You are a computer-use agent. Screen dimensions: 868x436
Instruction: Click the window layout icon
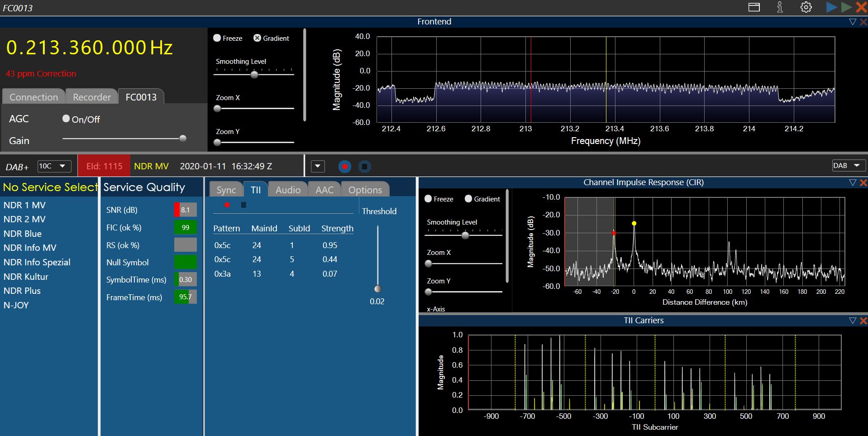754,7
